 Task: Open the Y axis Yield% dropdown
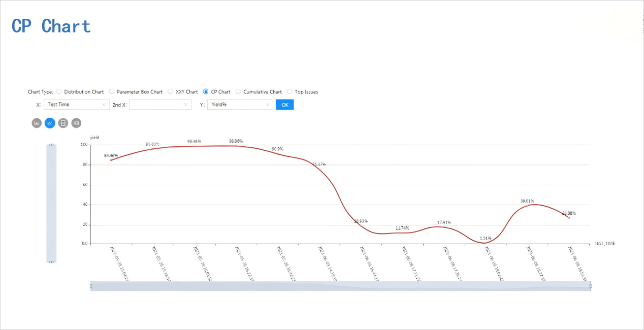coord(240,105)
